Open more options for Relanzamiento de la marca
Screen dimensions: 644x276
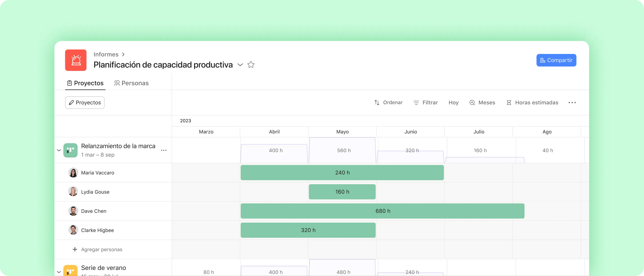point(164,150)
